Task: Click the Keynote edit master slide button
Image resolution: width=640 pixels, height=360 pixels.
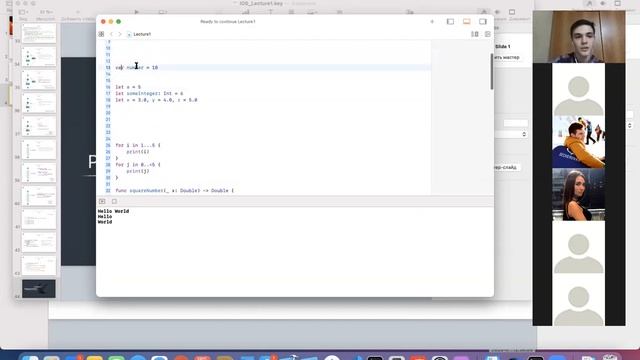Action: 506,167
